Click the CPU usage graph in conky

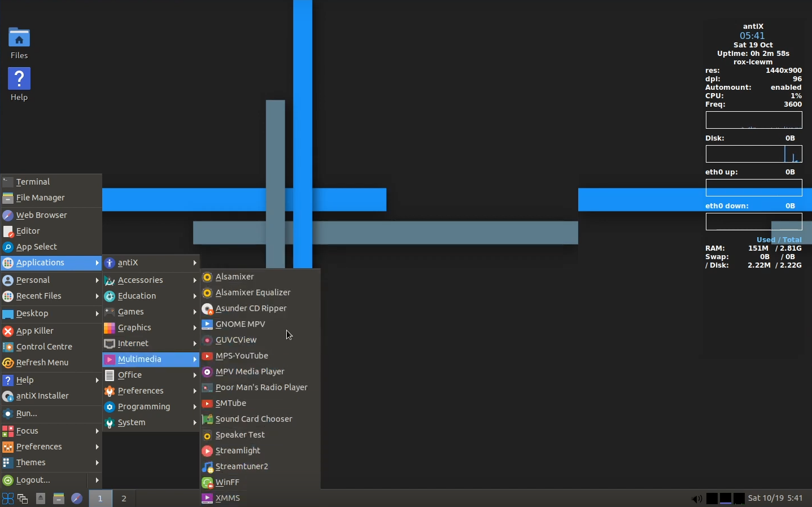click(754, 120)
